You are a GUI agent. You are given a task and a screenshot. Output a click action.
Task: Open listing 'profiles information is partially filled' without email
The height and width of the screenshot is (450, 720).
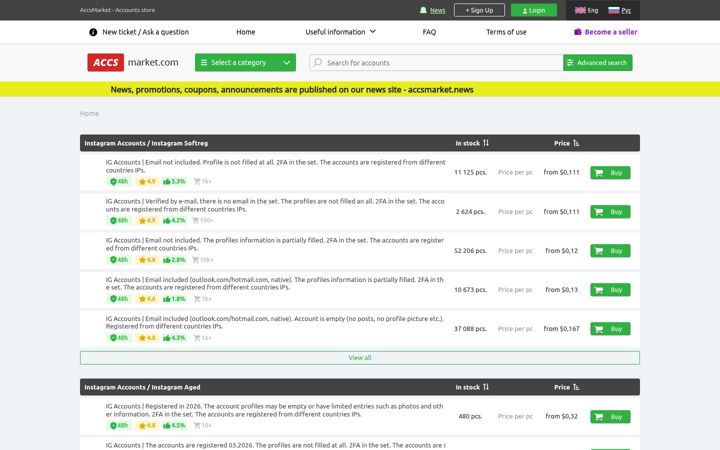tap(275, 244)
